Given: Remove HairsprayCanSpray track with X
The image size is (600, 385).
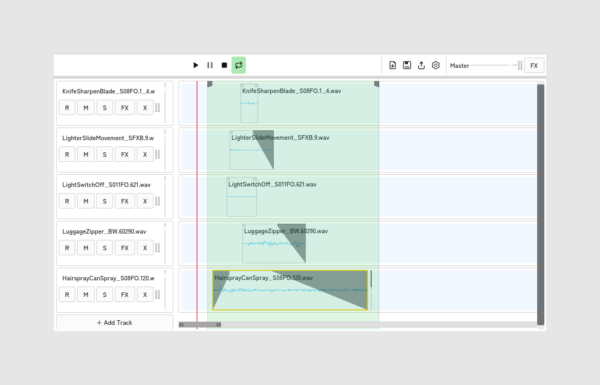Looking at the screenshot, I should (145, 294).
